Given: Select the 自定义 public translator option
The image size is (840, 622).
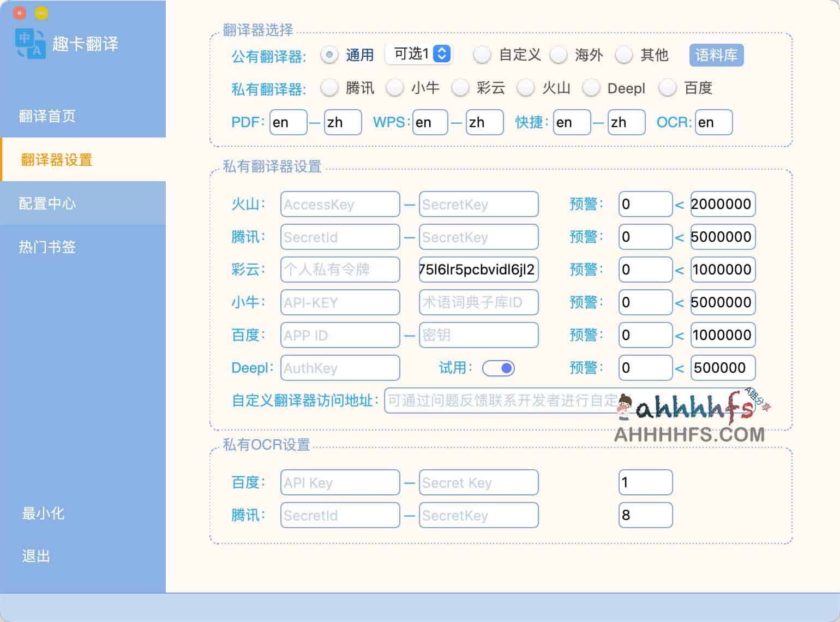Looking at the screenshot, I should tap(482, 55).
